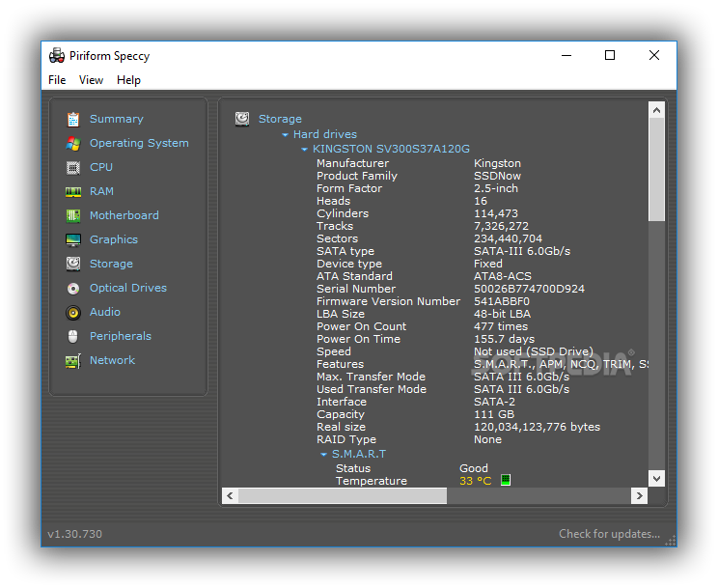The width and height of the screenshot is (718, 588).
Task: Click the horizontal scrollbar thumb
Action: click(x=342, y=496)
